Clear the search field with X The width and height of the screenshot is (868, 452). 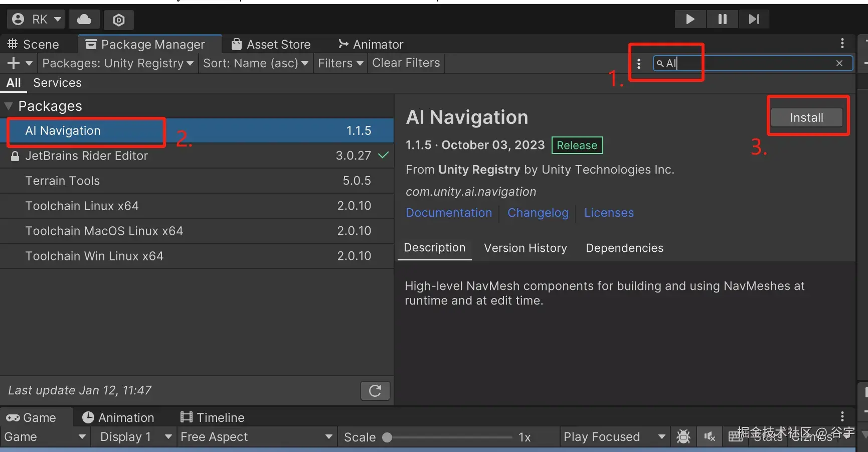pos(839,63)
